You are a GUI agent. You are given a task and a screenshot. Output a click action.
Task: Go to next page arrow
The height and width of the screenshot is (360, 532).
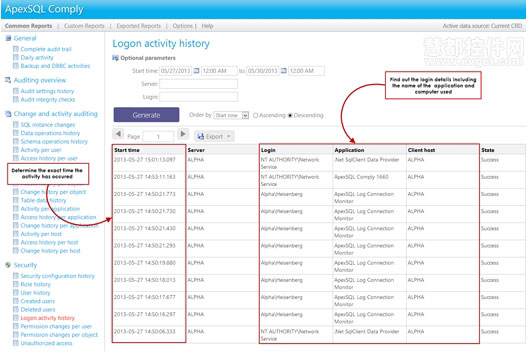click(183, 134)
